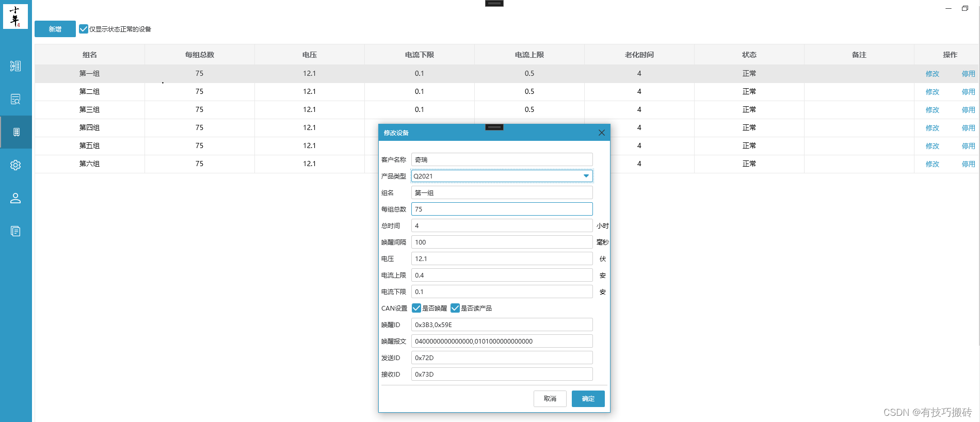The width and height of the screenshot is (980, 422).
Task: Toggle 仅显示状态正常的设备 checkbox
Action: point(84,29)
